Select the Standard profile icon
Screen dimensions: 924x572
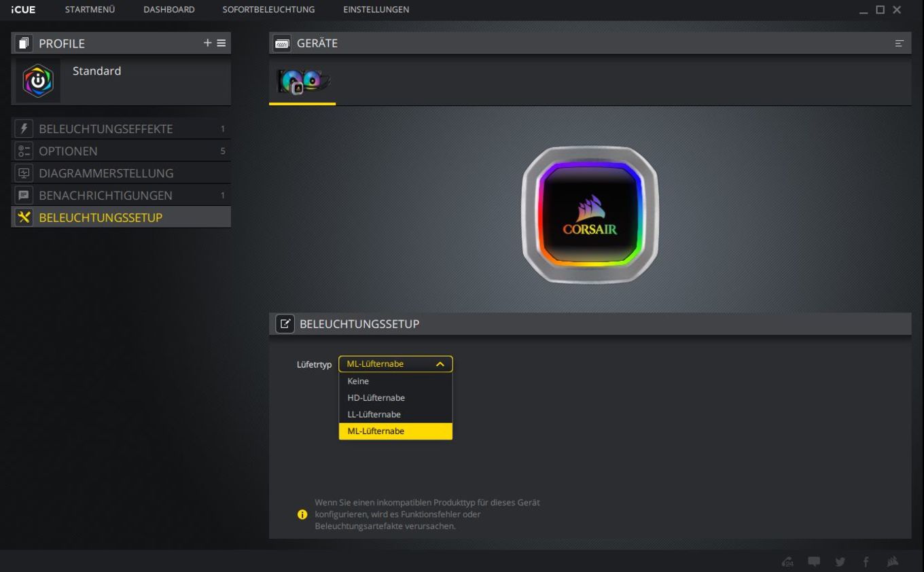coord(38,81)
